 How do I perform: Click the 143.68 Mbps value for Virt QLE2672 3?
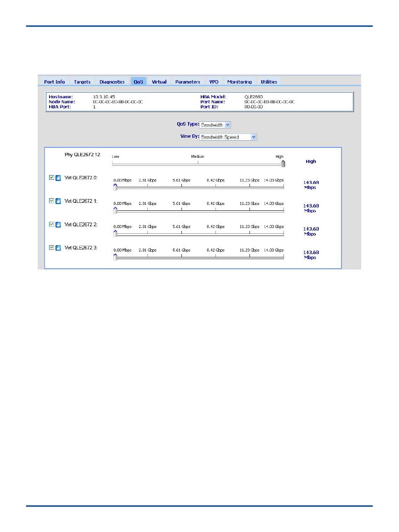pyautogui.click(x=311, y=255)
